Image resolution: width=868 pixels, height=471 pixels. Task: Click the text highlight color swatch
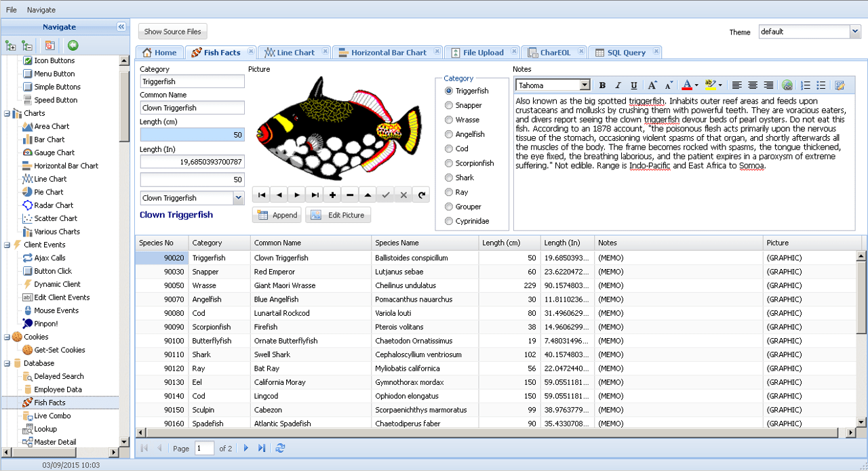[711, 85]
